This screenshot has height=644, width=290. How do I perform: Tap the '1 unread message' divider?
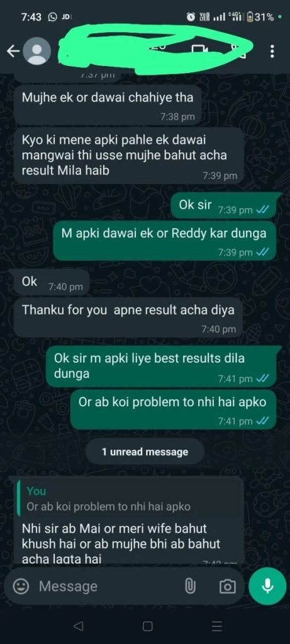(x=145, y=452)
